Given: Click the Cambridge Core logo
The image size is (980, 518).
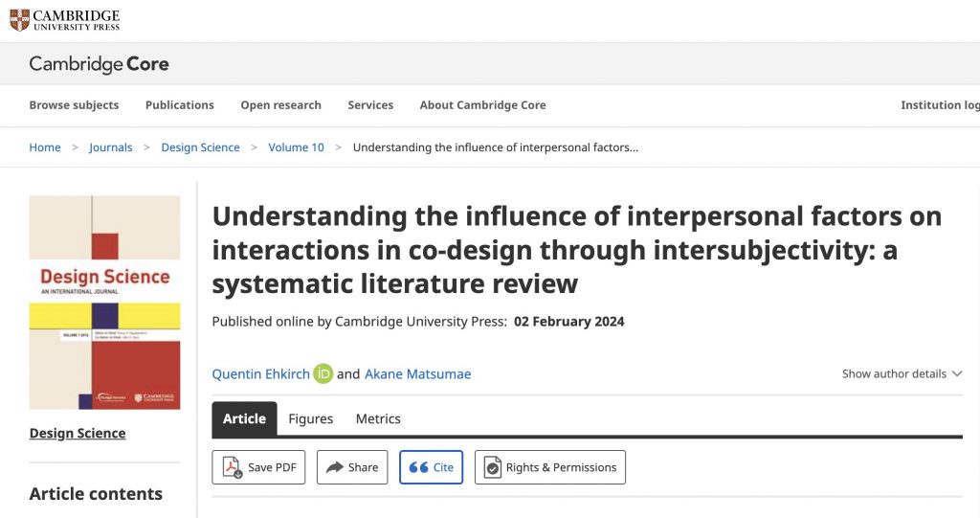Looking at the screenshot, I should 99,64.
